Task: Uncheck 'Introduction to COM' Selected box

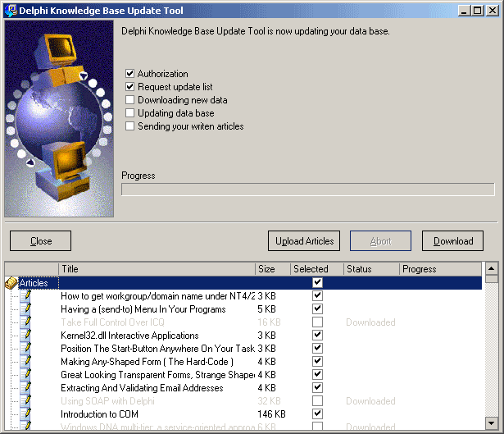Action: (x=318, y=414)
